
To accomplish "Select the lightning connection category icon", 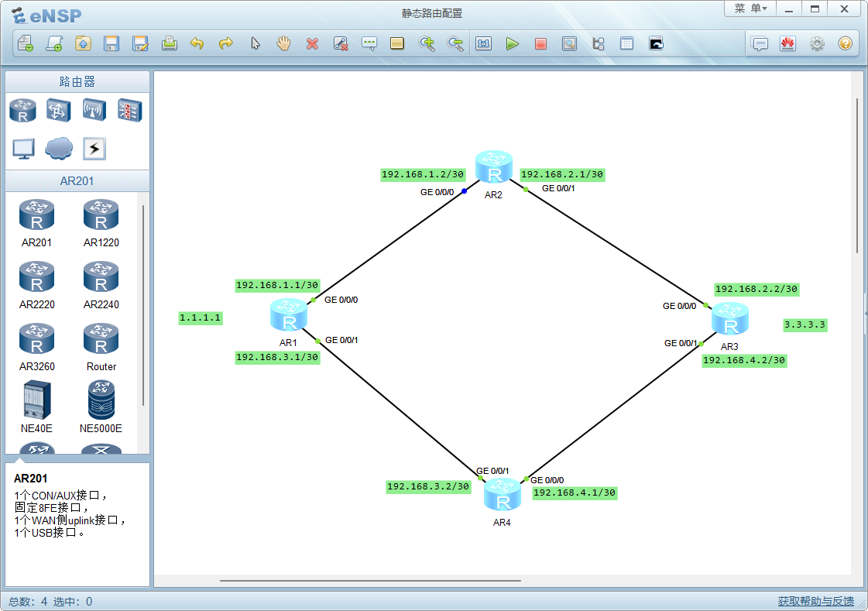I will [x=94, y=149].
